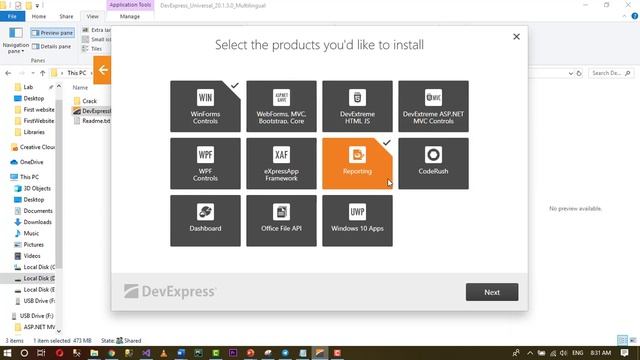Screen dimensions: 640x360
Task: Open the Share ribbon tab
Action: tap(66, 16)
